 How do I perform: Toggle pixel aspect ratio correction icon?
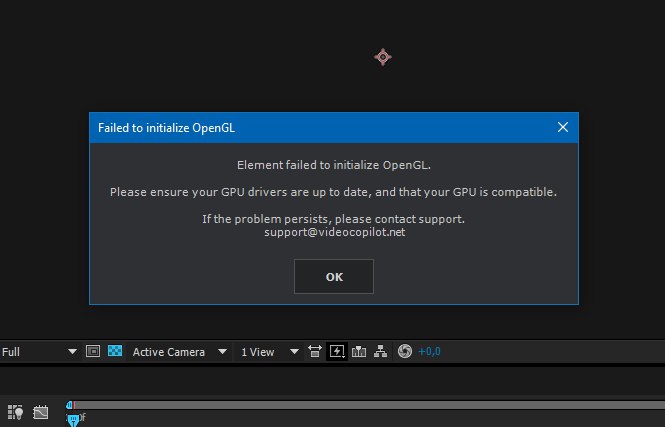[x=315, y=351]
